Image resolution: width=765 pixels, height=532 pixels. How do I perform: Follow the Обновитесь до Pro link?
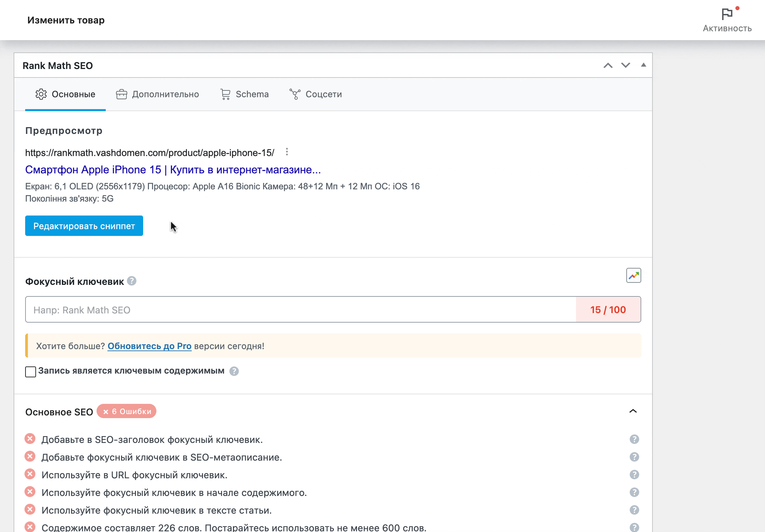pos(150,346)
